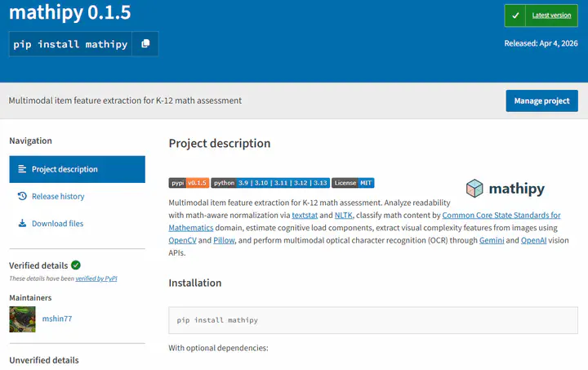588x370 pixels.
Task: Click the verified by PyPI link
Action: pyautogui.click(x=96, y=279)
